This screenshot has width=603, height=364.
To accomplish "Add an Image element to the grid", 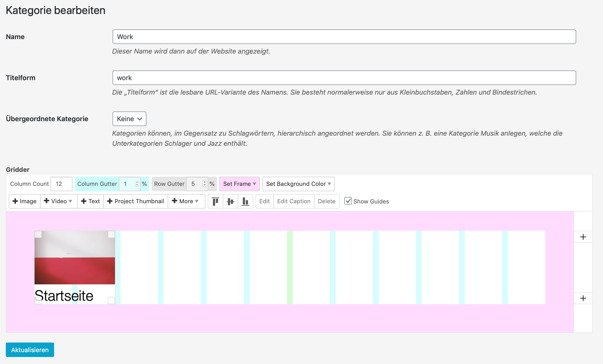I will 24,201.
